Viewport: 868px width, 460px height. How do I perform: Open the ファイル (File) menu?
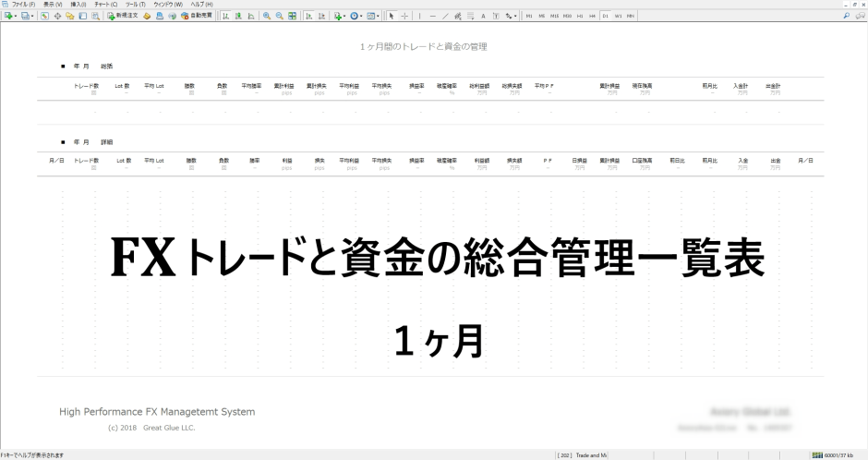coord(23,5)
